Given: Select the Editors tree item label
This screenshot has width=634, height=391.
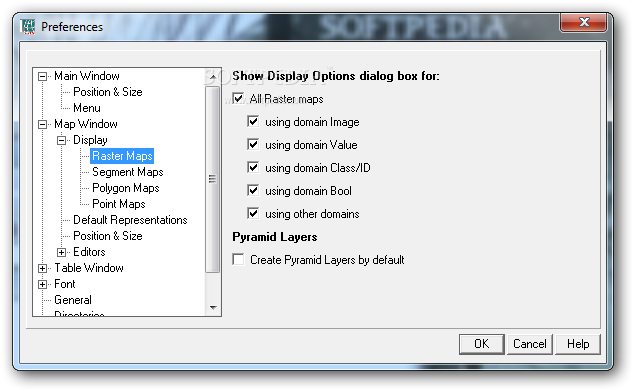Looking at the screenshot, I should pos(89,252).
